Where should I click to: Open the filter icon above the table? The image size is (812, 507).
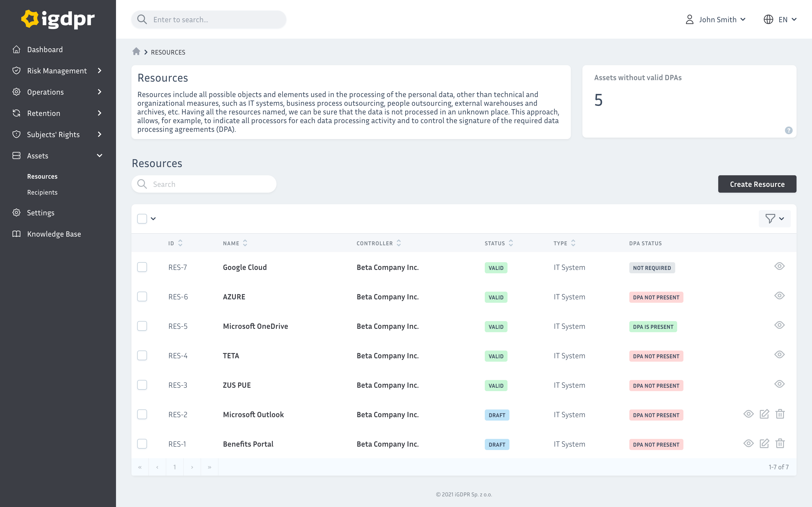point(771,218)
